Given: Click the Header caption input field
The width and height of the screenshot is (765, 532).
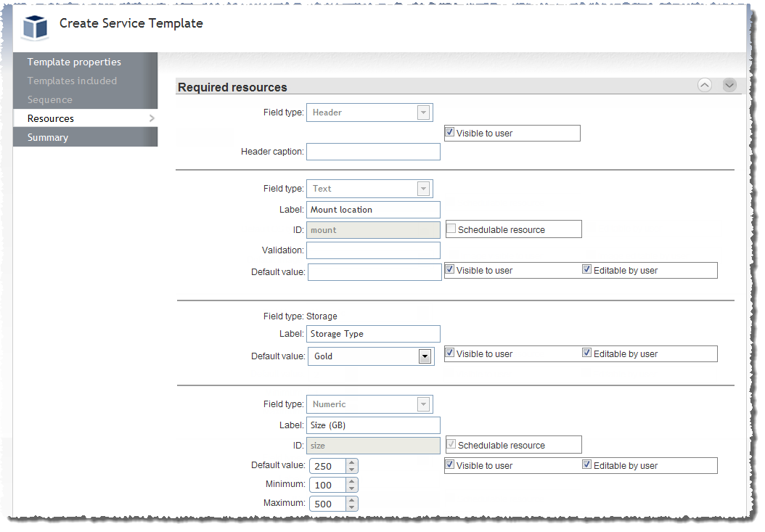Looking at the screenshot, I should [x=373, y=152].
